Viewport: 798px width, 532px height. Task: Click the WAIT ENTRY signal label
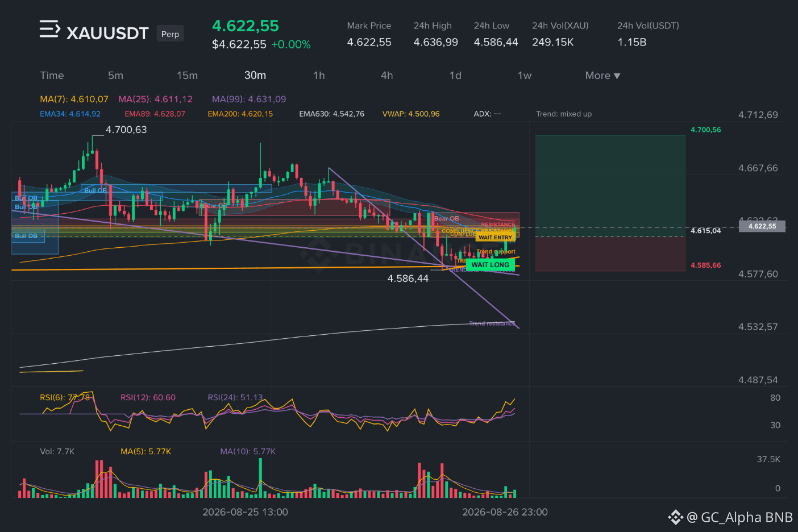click(495, 238)
